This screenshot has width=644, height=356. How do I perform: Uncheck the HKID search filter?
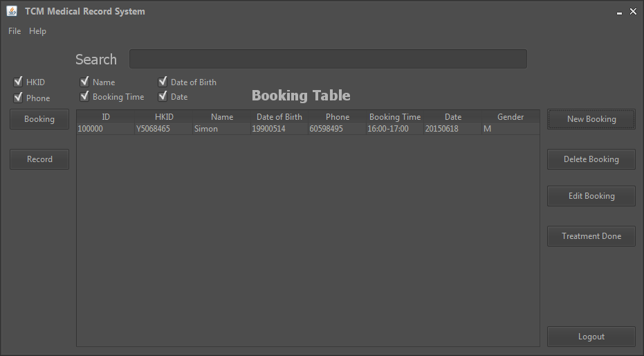18,82
